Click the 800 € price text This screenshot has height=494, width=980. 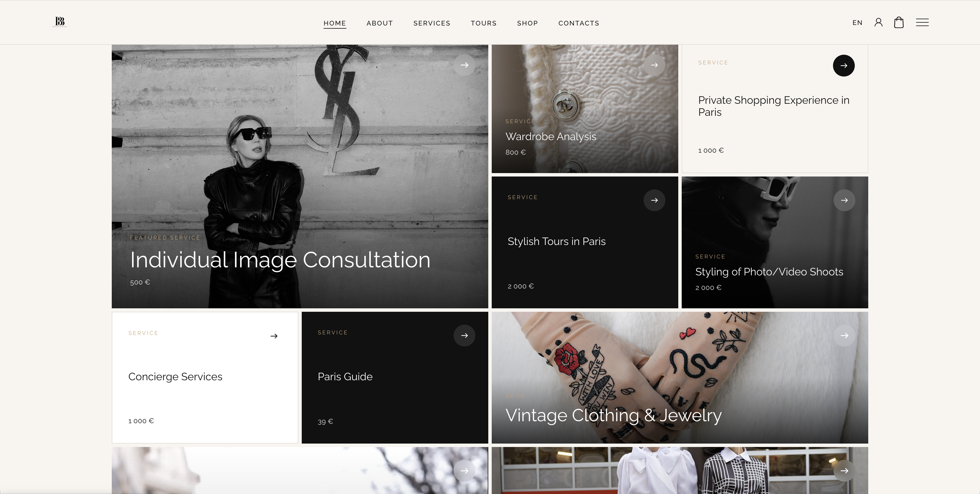(x=516, y=152)
